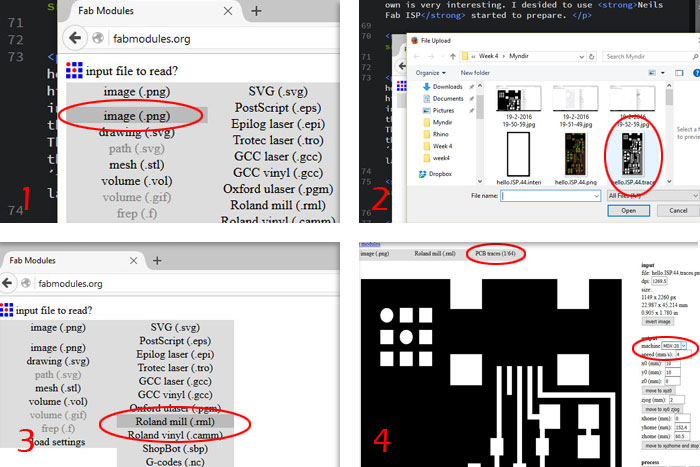This screenshot has width=700, height=467.
Task: Click Cancel in the File Upload dialog
Action: click(x=678, y=211)
